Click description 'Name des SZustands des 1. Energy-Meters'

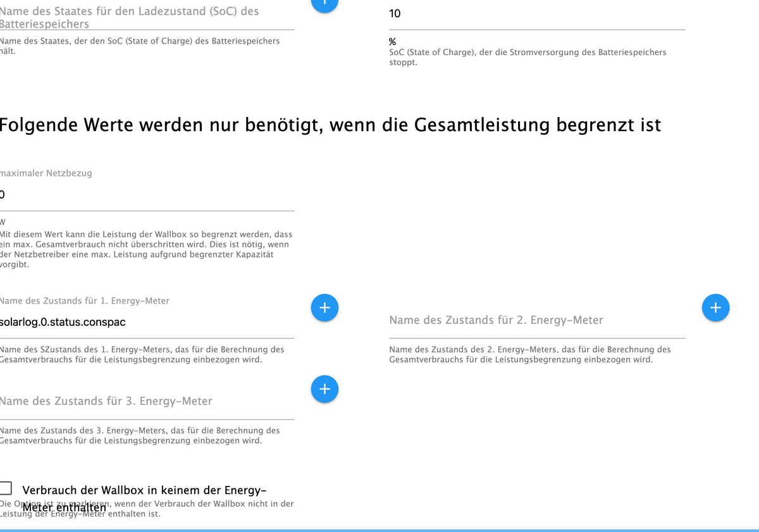(142, 354)
